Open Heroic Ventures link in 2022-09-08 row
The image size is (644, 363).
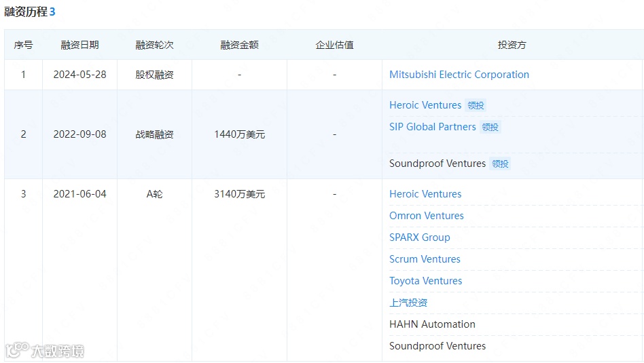(425, 105)
